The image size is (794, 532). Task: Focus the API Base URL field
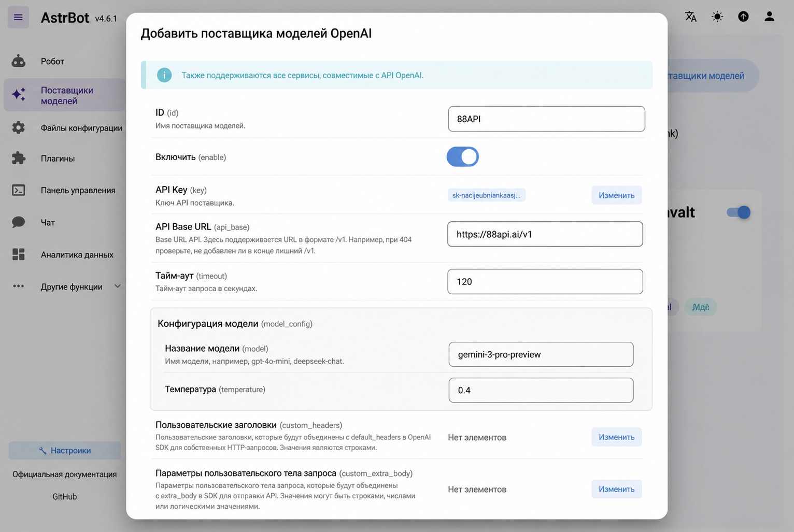545,234
